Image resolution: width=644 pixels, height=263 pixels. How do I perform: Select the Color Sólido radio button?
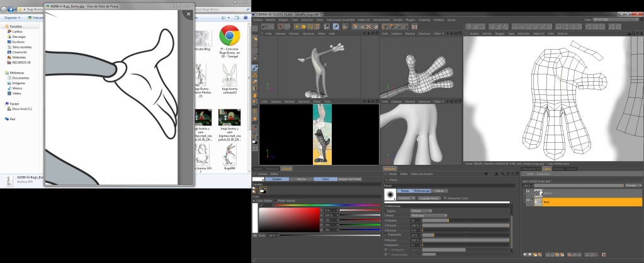tap(254, 201)
